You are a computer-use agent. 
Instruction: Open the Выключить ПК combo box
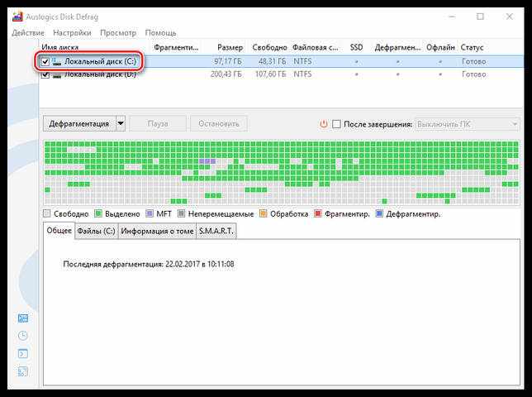468,124
